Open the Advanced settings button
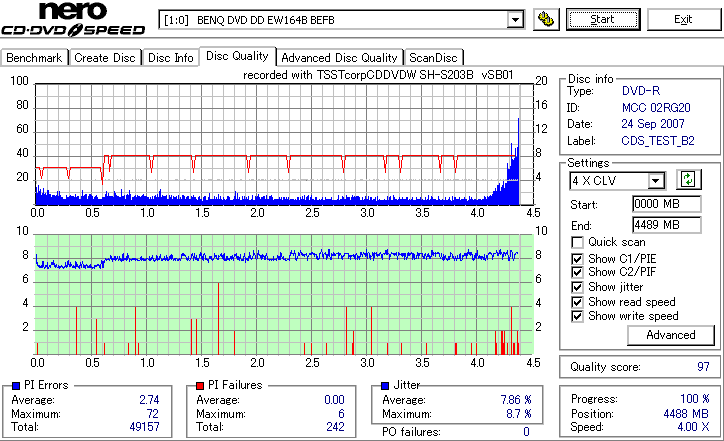The image size is (724, 441). (670, 335)
